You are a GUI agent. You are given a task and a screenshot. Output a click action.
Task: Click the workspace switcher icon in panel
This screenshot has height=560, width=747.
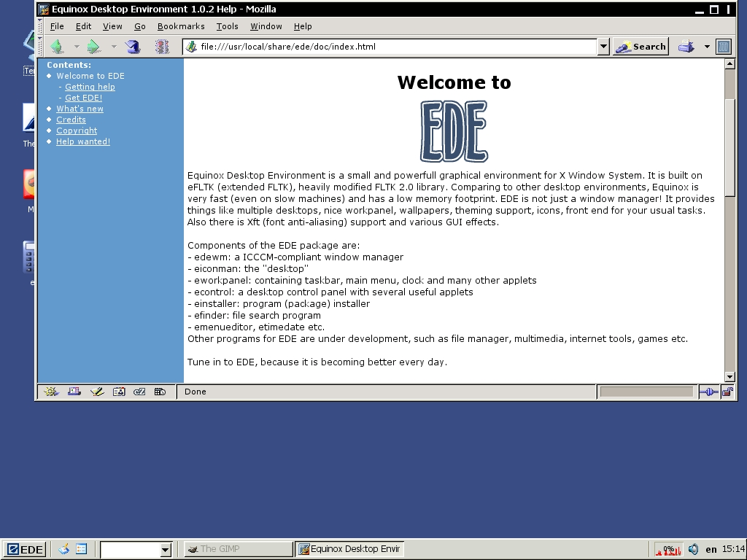tap(82, 549)
